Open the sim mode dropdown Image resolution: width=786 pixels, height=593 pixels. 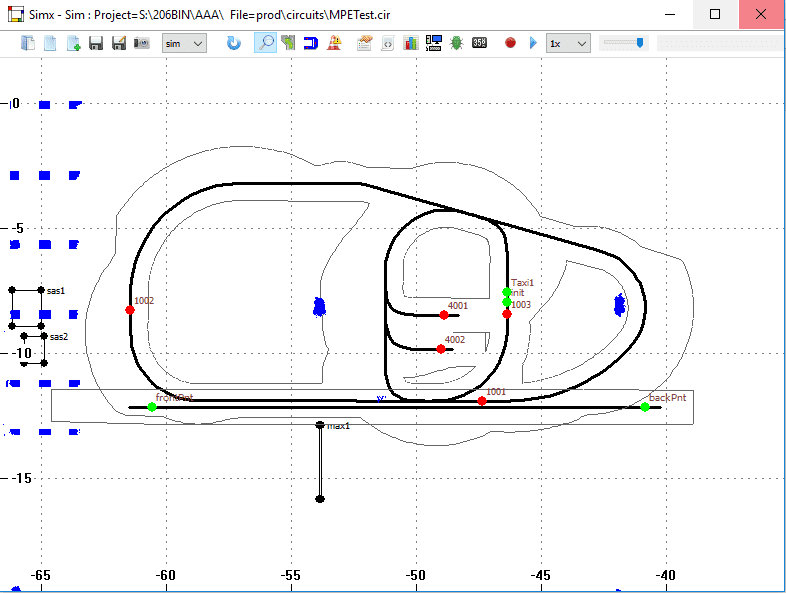[x=184, y=44]
